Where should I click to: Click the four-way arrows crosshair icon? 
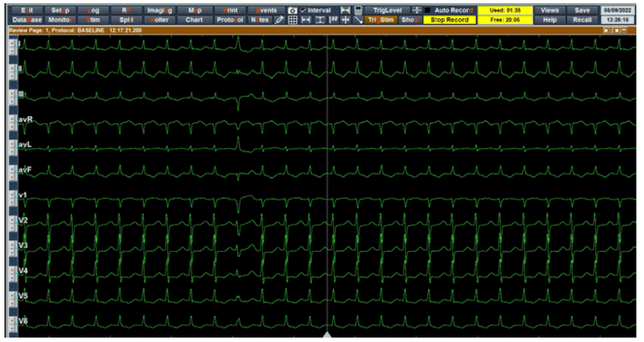[x=345, y=20]
